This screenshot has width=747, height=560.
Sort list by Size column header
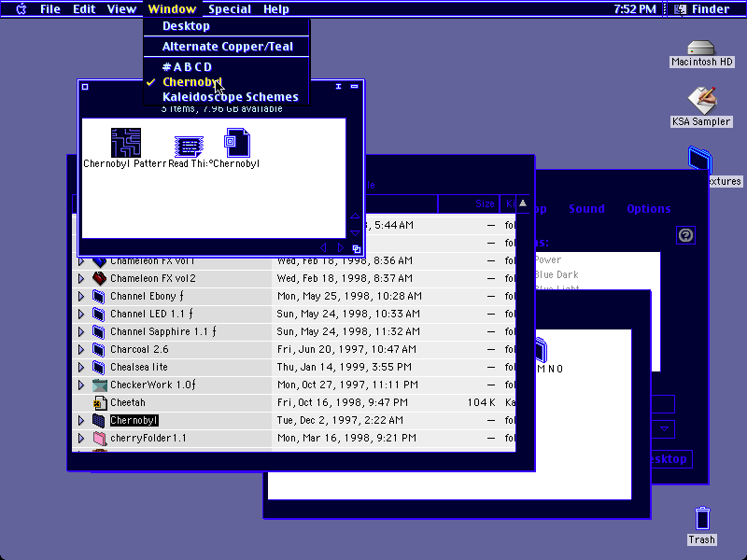coord(469,203)
